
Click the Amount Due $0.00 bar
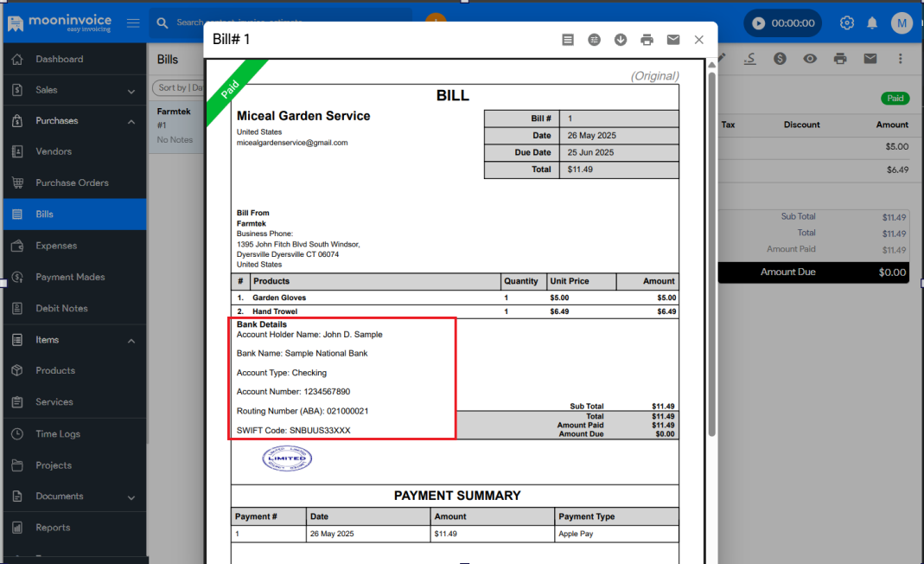coord(813,272)
